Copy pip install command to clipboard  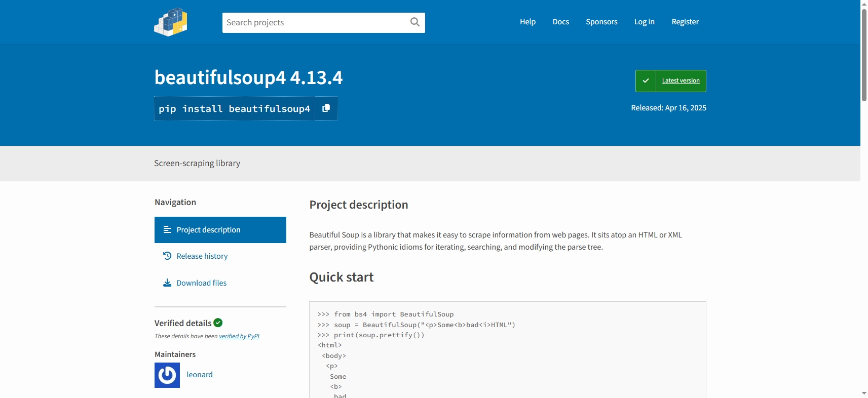pyautogui.click(x=326, y=108)
